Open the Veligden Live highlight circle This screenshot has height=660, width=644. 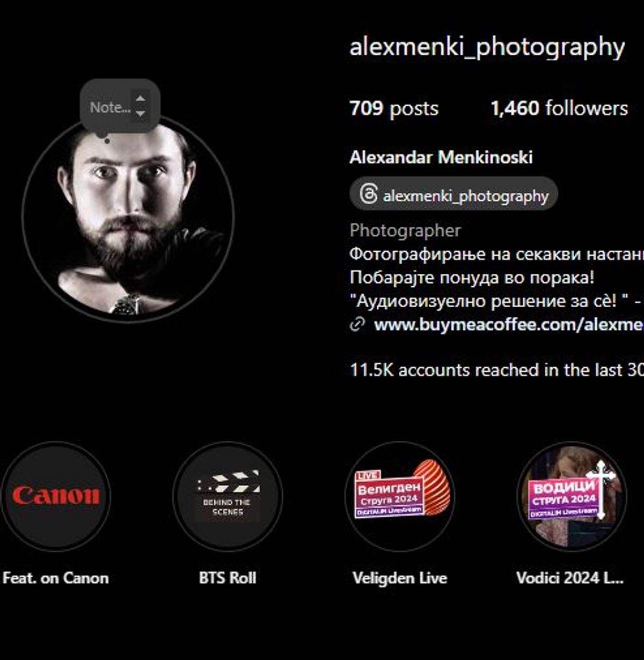point(400,496)
